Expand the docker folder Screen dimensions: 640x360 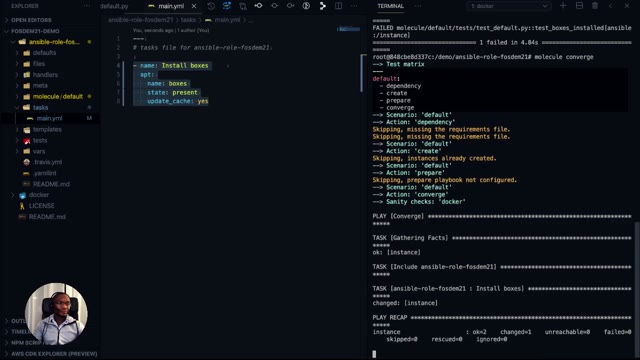tap(39, 195)
